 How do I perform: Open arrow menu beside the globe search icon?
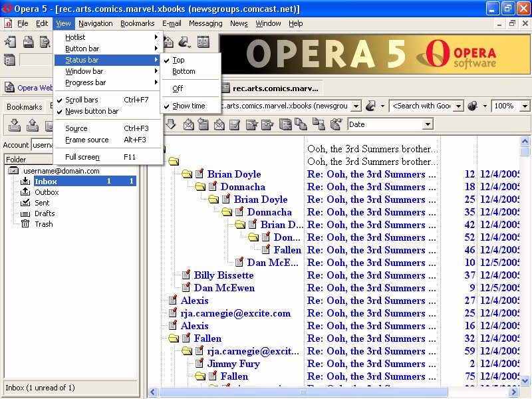485,106
